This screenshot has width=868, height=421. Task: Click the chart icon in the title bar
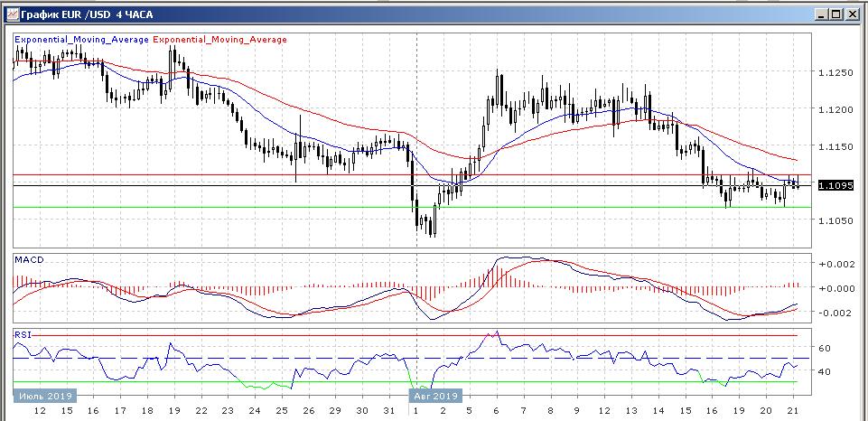[x=11, y=14]
